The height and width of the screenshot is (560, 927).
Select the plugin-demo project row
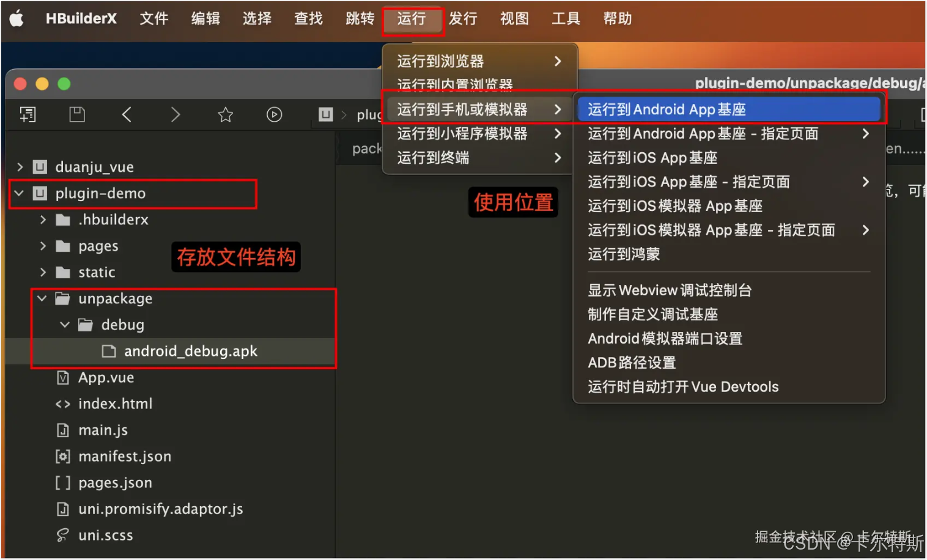tap(170, 193)
